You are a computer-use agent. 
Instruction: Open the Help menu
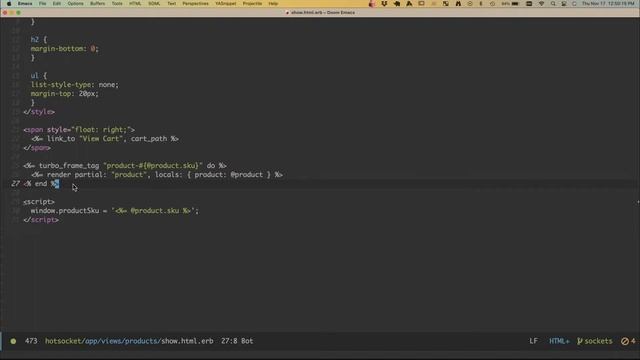click(x=273, y=4)
